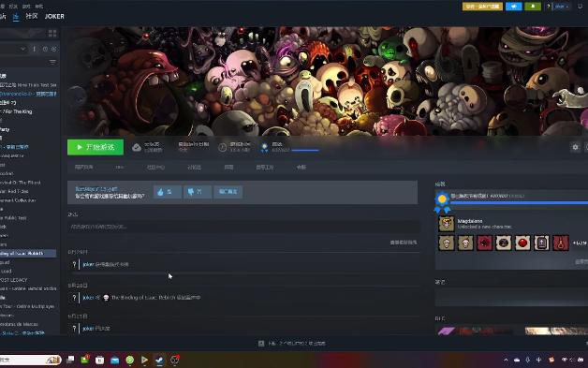
Task: Select the Magdalene achievement thumbnail
Action: click(447, 224)
